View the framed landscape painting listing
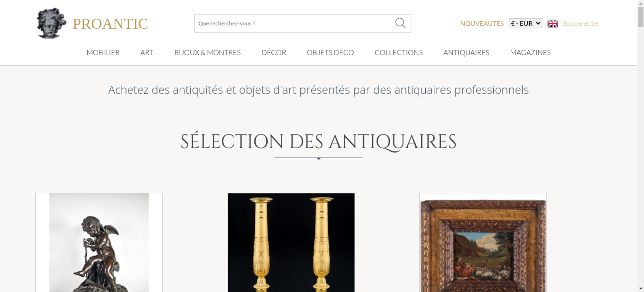 [483, 242]
